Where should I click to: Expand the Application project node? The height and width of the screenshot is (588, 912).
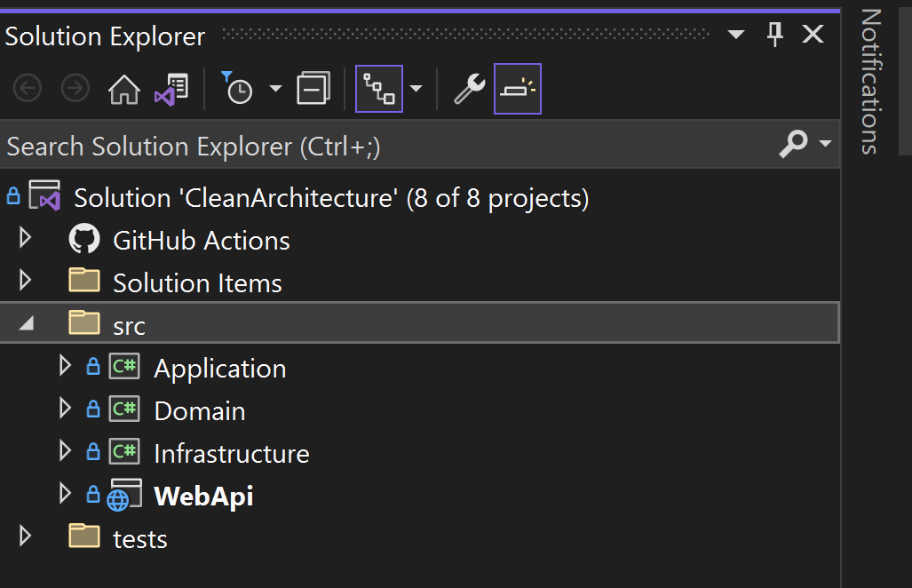tap(63, 367)
